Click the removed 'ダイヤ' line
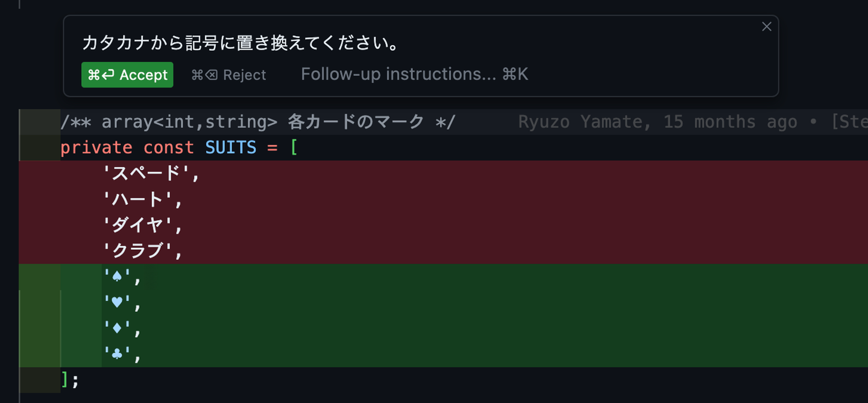Screen dimensions: 868x403 pyautogui.click(x=142, y=226)
